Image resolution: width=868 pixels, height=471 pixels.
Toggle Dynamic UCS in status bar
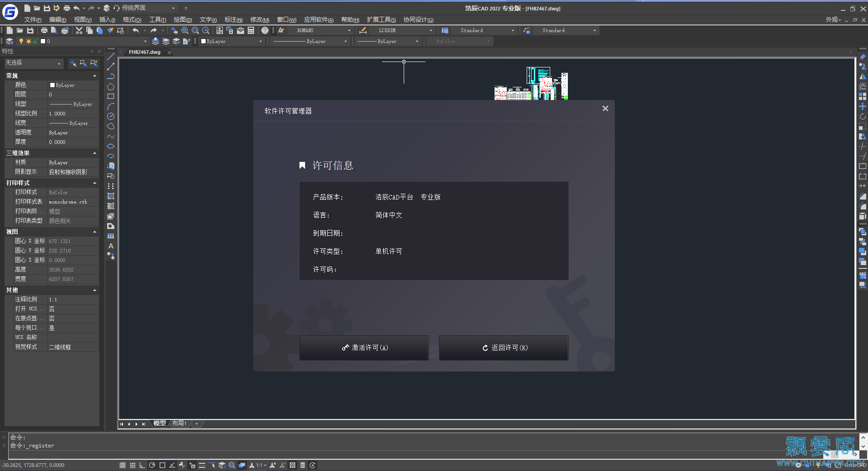tap(182, 465)
